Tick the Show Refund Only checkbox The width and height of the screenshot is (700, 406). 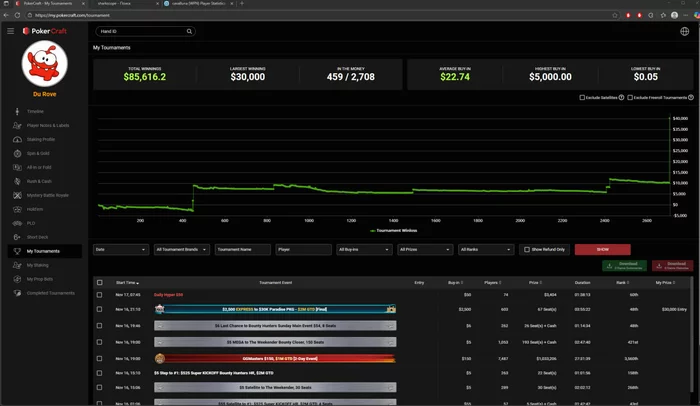point(527,250)
